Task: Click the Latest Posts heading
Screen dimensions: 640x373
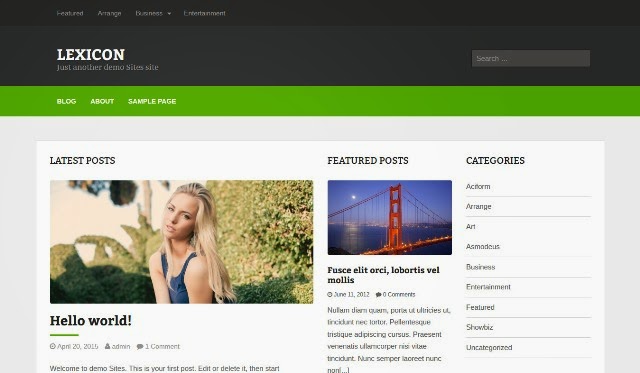Action: coord(82,161)
